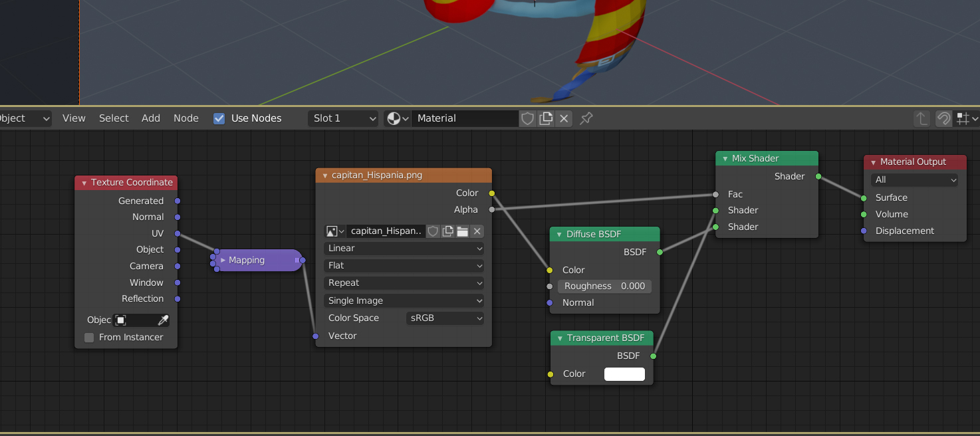Viewport: 980px width, 436px height.
Task: Open Object shader type dropdown in header
Action: [25, 118]
